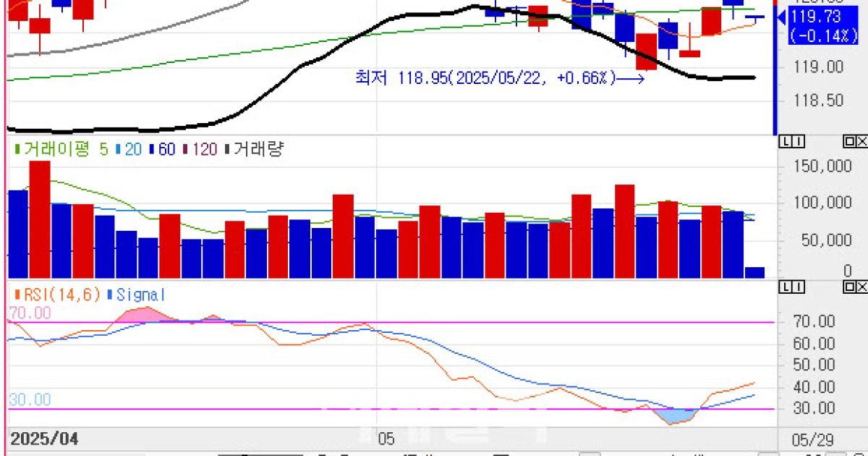Close the RSI indicator panel with its X icon
The width and height of the screenshot is (868, 456).
click(862, 287)
